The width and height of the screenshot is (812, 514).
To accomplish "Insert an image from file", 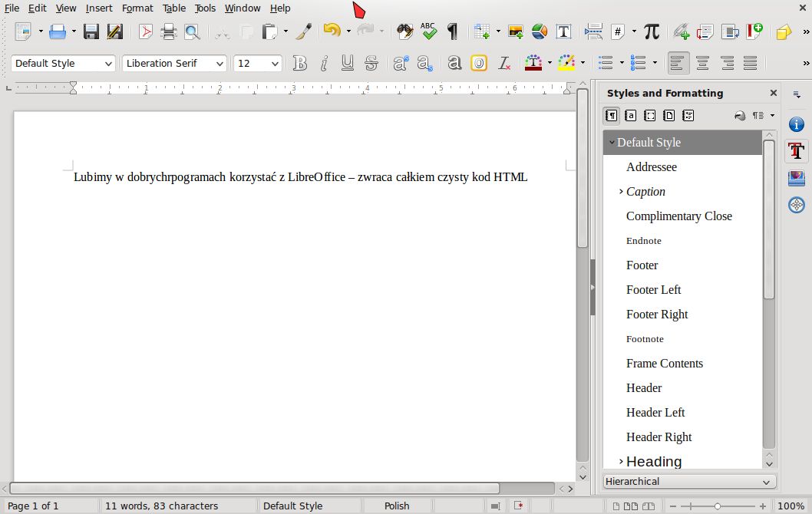I will (x=516, y=32).
